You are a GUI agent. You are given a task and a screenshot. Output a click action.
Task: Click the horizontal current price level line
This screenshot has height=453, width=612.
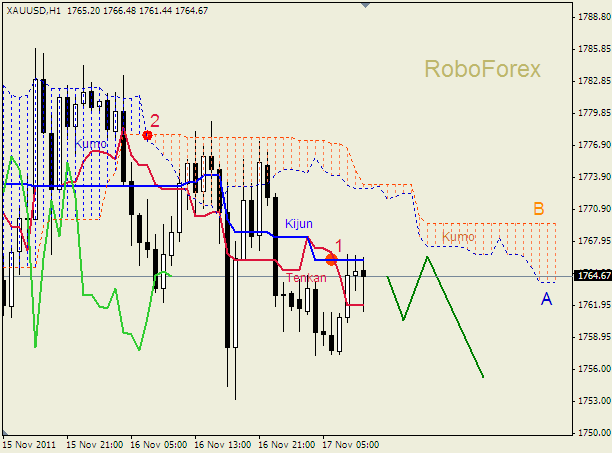click(x=288, y=277)
